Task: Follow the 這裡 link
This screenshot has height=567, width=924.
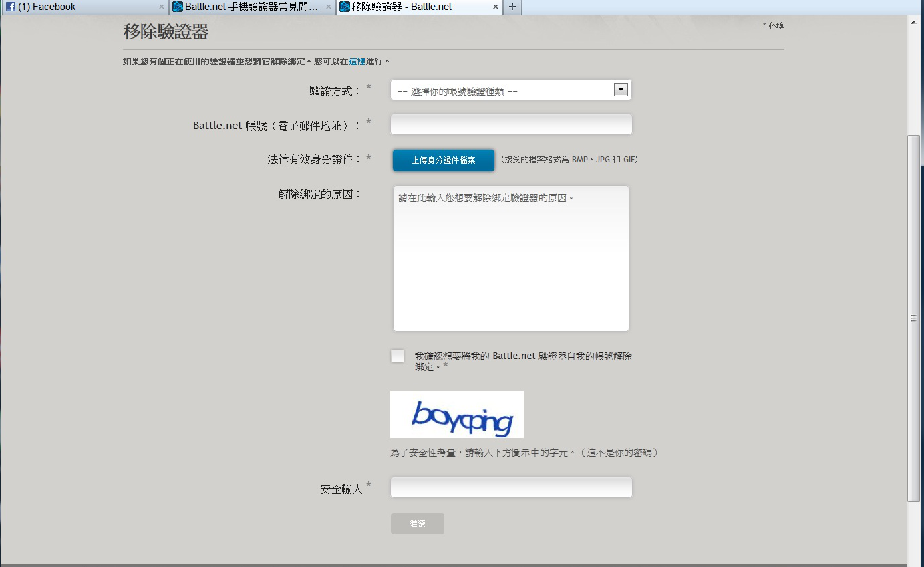Action: 357,62
